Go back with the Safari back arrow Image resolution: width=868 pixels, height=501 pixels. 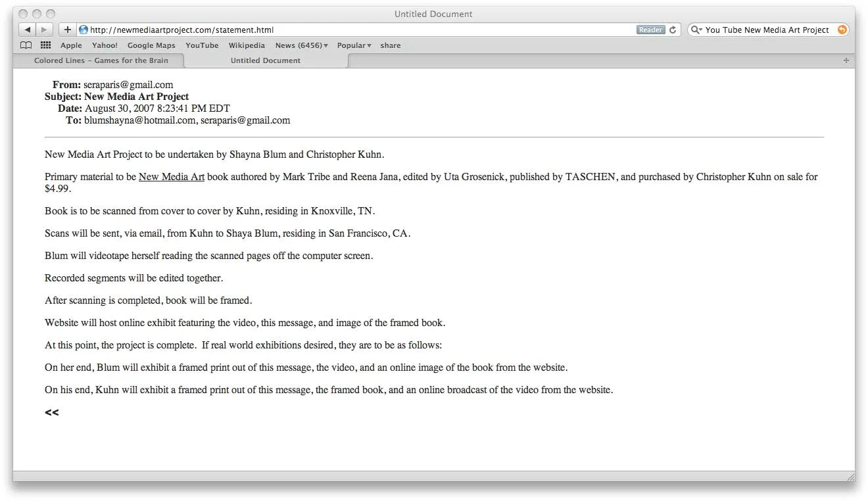click(27, 30)
